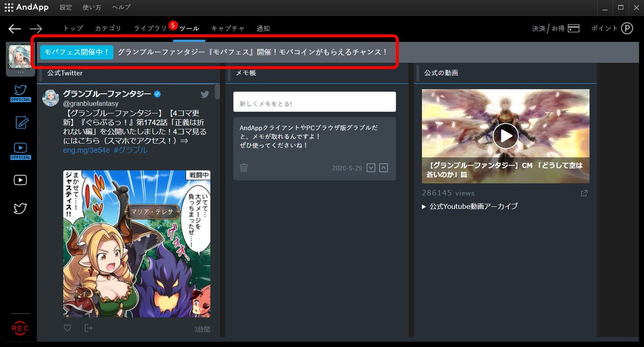Click the グランブルーファンタジー account name
Screen dimensions: 644x347
[107, 94]
